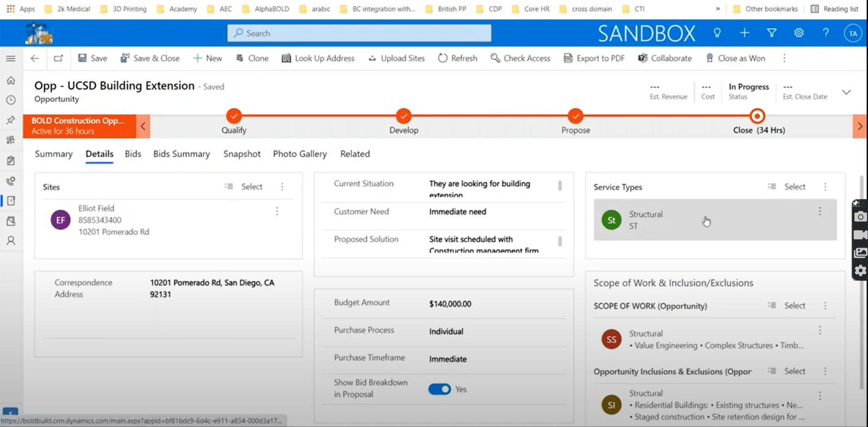Screen dimensions: 868x427
Task: Open the Photo Gallery tab
Action: [300, 154]
